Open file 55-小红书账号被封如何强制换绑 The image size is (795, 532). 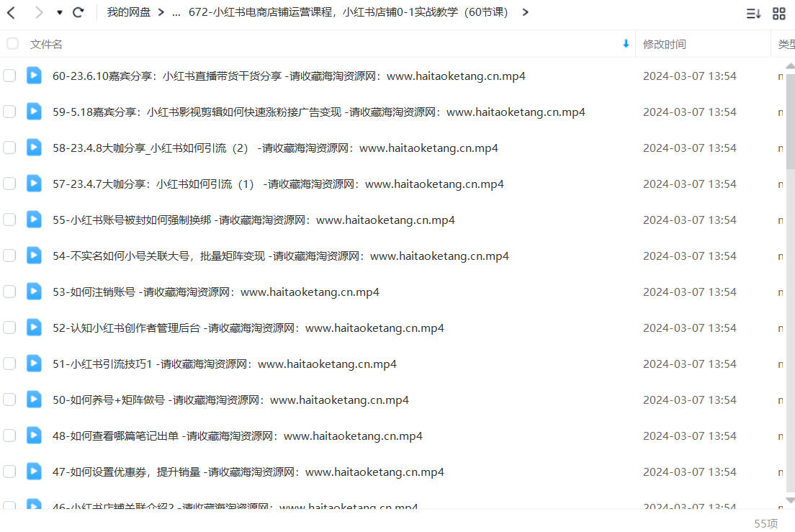pos(253,220)
